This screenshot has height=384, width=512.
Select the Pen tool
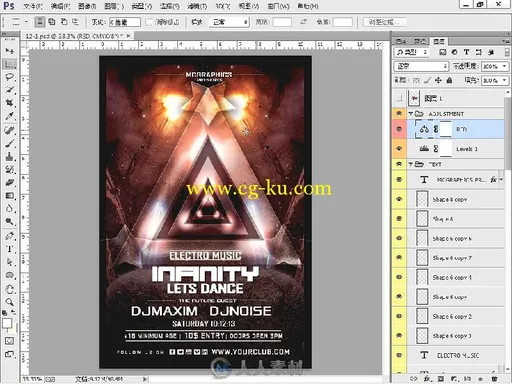[x=9, y=236]
